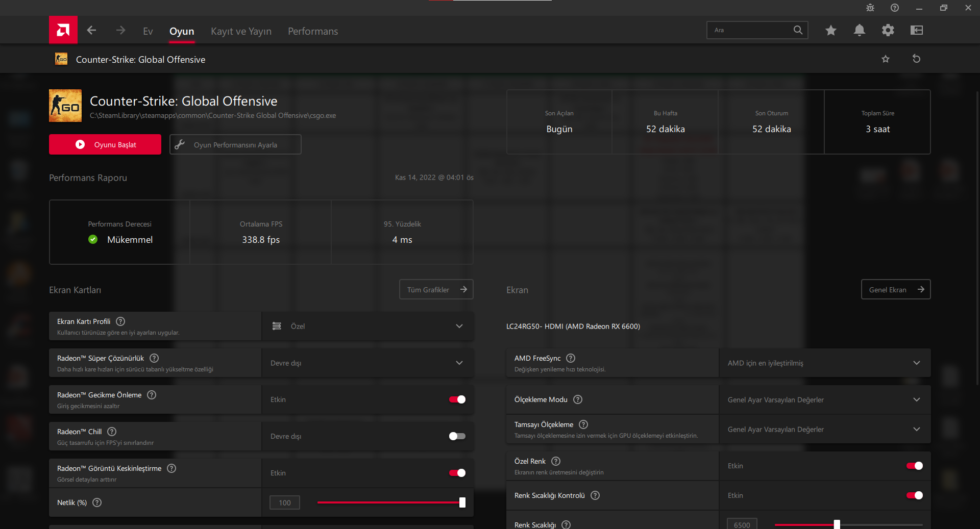Turn off Özel Renk toggle
The height and width of the screenshot is (529, 980).
915,466
